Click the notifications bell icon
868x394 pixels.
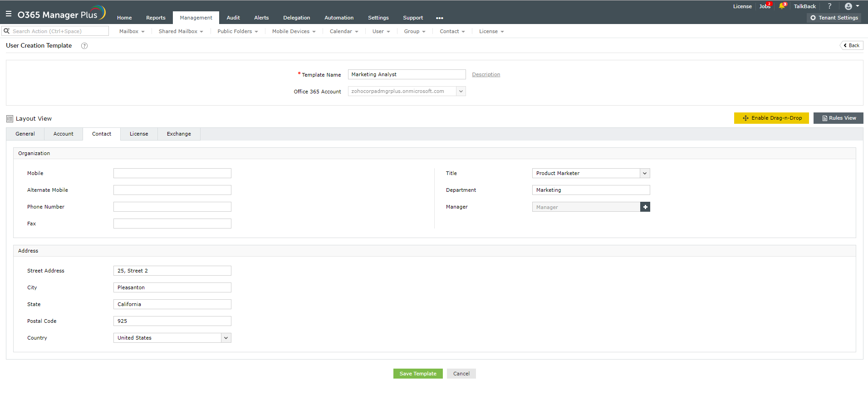click(782, 6)
